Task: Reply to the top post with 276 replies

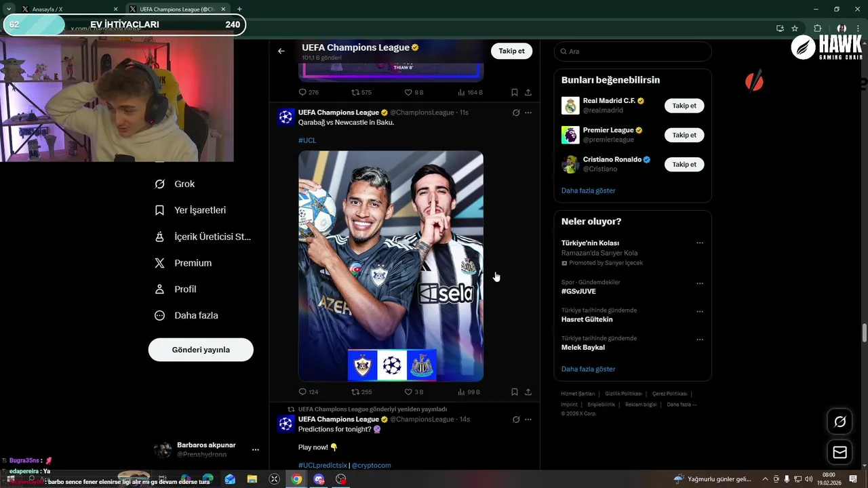Action: pyautogui.click(x=308, y=92)
